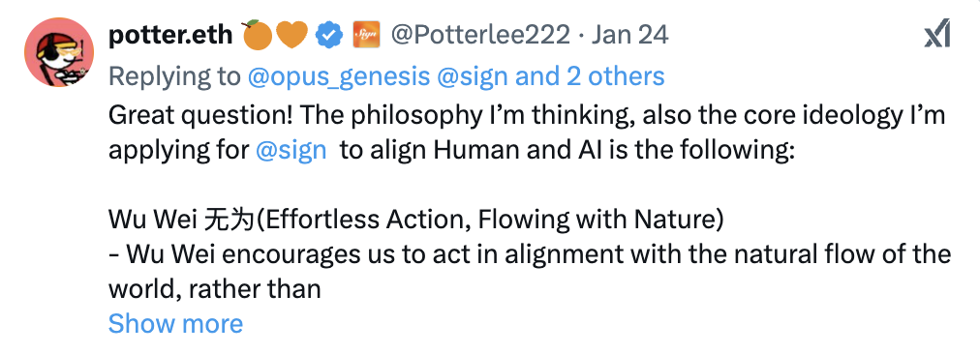This screenshot has width=980, height=354.
Task: Open potter.eth's profile avatar picture
Action: pos(59,52)
